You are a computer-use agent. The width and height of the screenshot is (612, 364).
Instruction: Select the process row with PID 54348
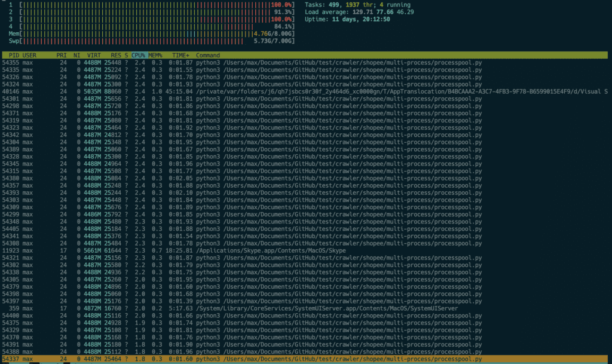tap(305, 221)
